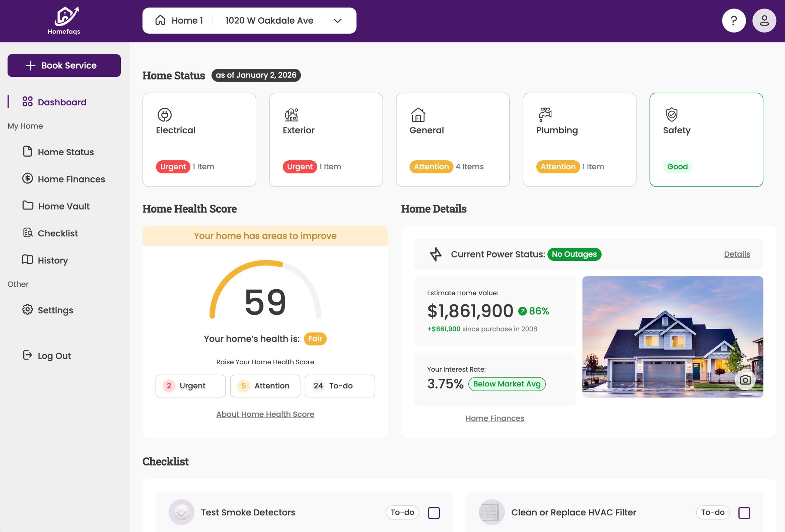This screenshot has height=532, width=785.
Task: Click the power status lightning icon
Action: [436, 254]
